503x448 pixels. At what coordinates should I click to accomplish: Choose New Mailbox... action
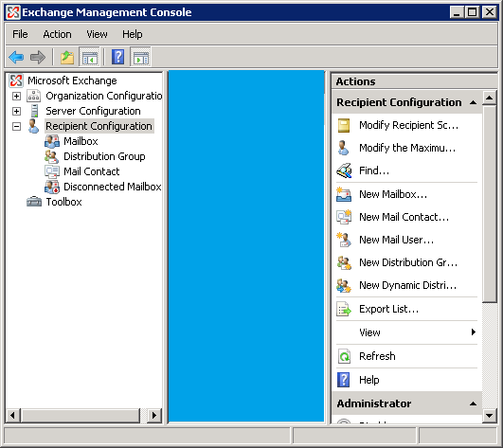(393, 194)
